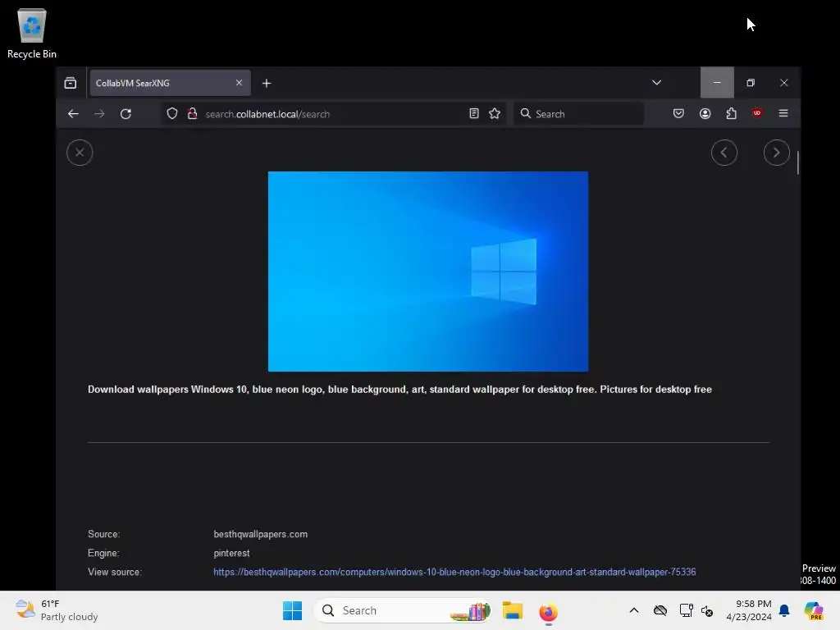840x630 pixels.
Task: Click the search.collabnet.local address bar
Action: (332, 113)
